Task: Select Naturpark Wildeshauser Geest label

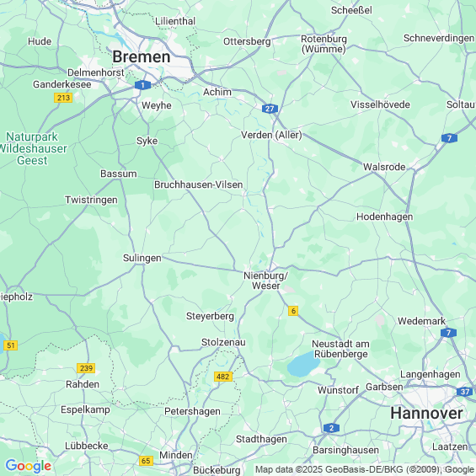Action: coord(33,149)
